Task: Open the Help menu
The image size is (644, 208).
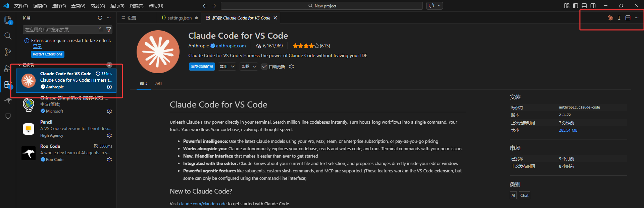Action: 156,6
